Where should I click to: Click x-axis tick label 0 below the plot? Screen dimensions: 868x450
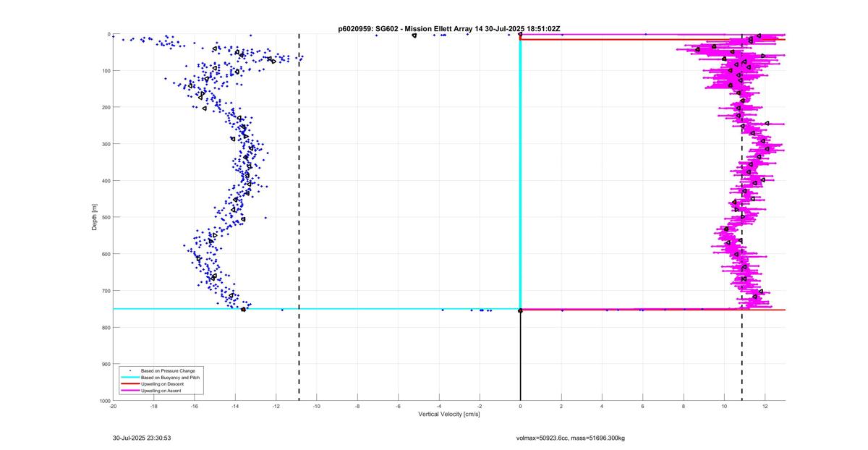click(521, 406)
